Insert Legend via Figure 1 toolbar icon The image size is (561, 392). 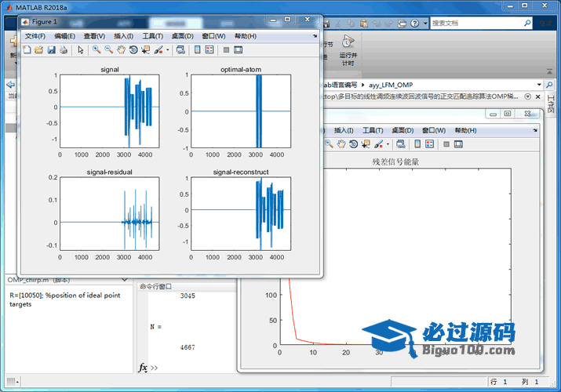(x=209, y=50)
